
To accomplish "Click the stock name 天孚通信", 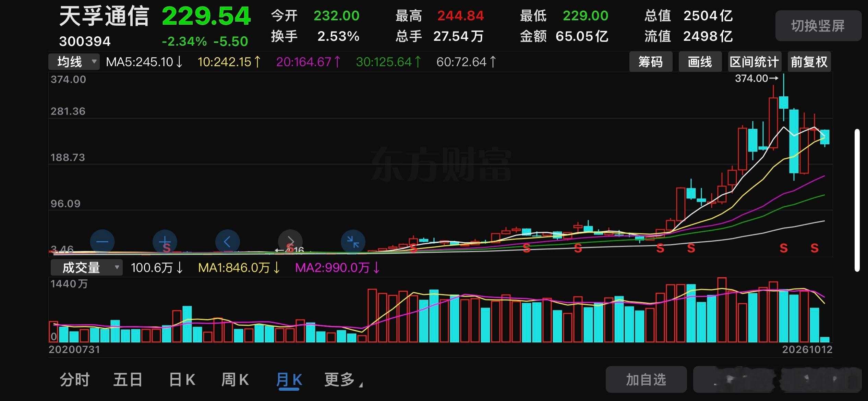I will [x=104, y=16].
